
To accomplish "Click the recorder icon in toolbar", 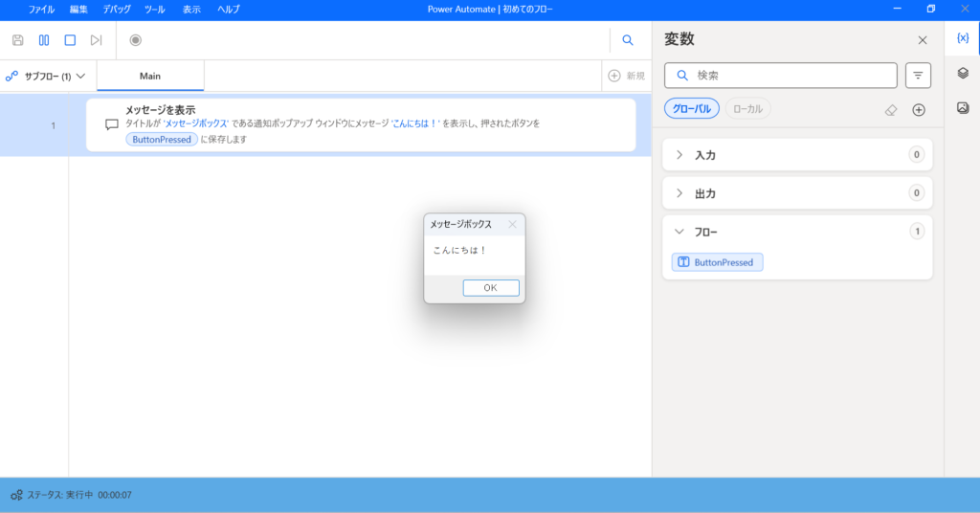I will click(x=135, y=40).
